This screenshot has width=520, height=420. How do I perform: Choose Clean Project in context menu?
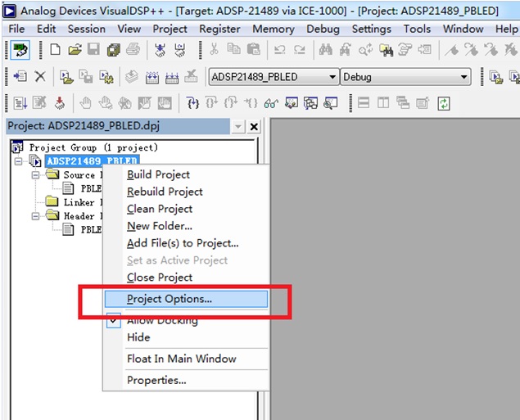[186, 209]
